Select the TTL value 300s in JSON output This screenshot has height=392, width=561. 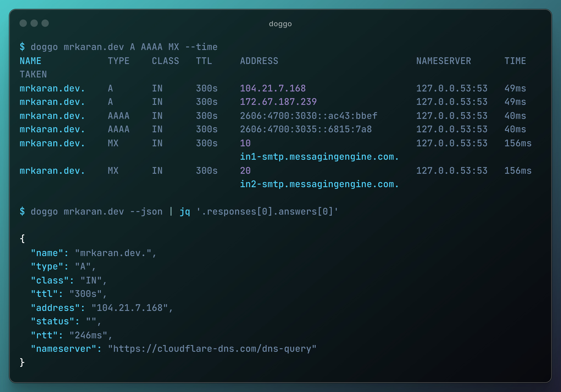88,294
